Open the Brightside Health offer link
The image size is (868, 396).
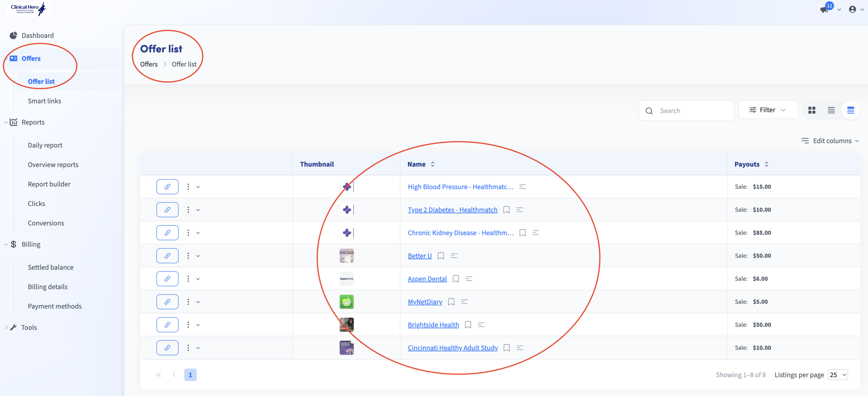pos(433,325)
